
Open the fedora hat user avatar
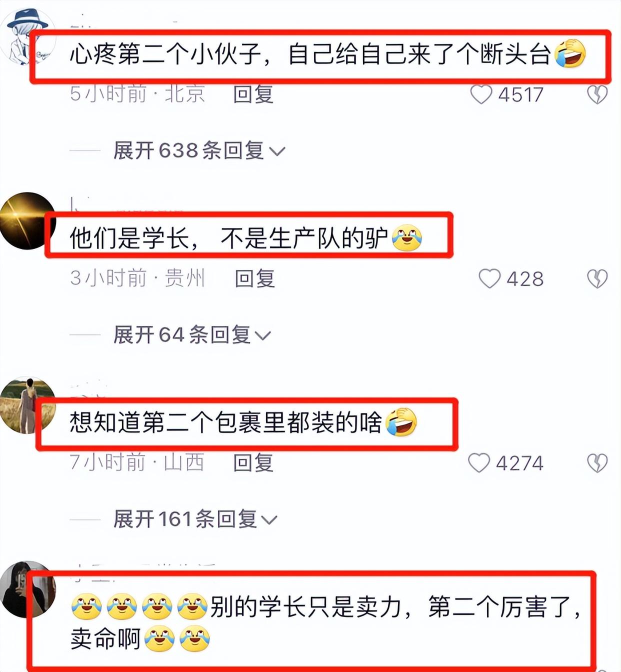27,36
